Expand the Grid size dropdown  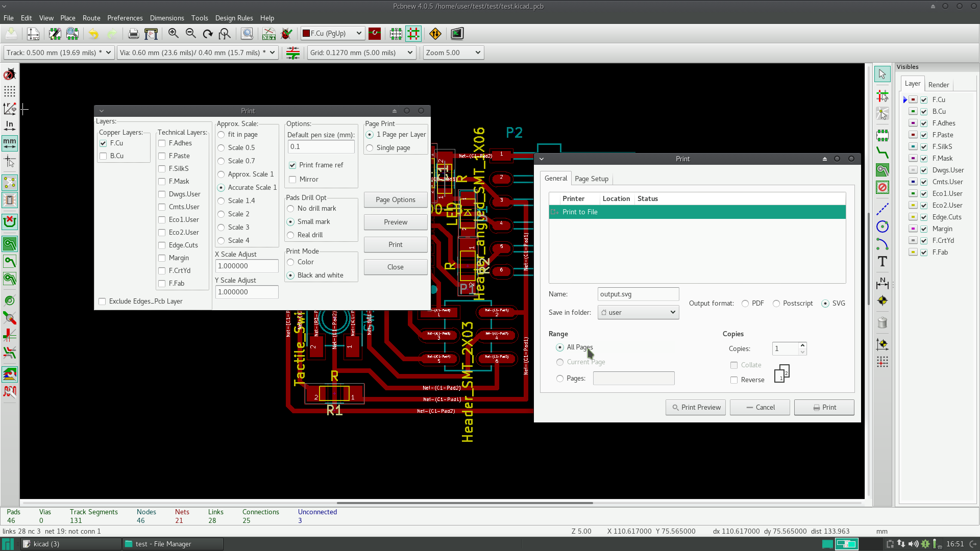point(361,53)
